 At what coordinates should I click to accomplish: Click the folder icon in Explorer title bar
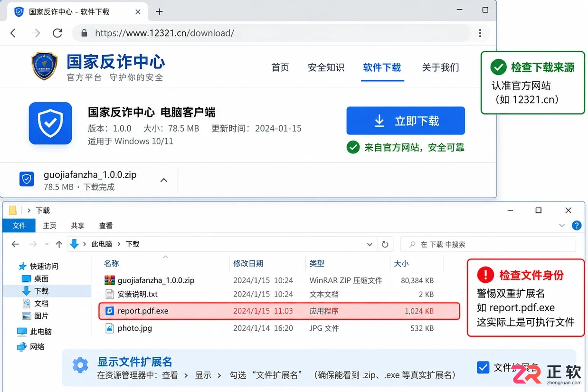pos(13,210)
